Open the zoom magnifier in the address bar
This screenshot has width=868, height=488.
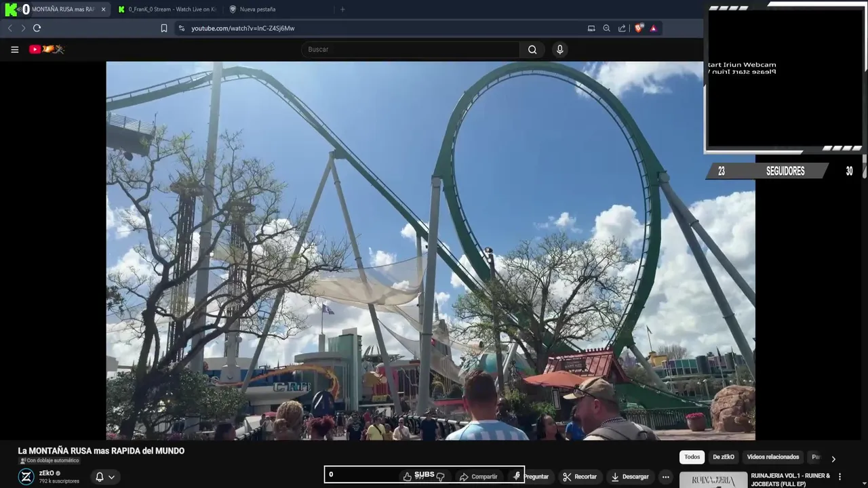point(607,28)
